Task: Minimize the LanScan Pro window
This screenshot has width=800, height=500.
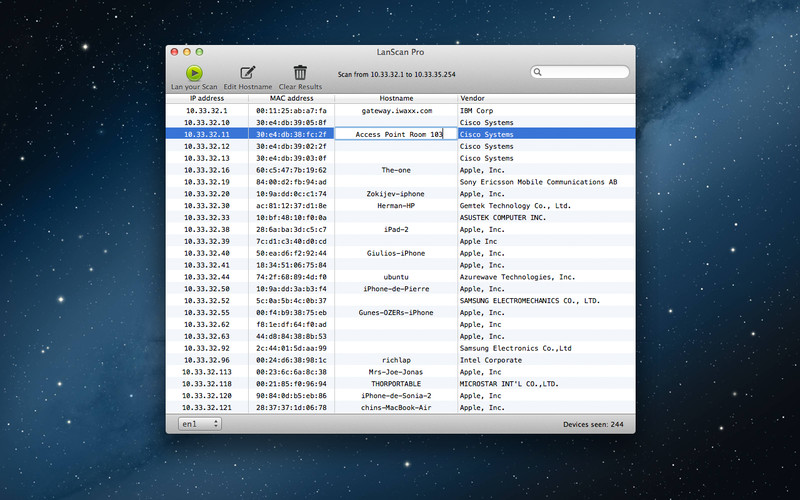Action: point(187,52)
